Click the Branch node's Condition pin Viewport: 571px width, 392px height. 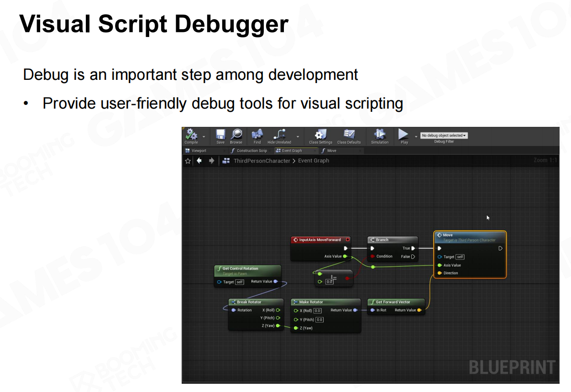point(372,256)
